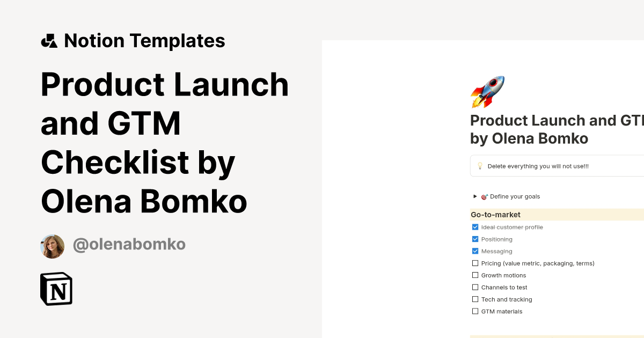Check the GTM materials checkbox
Image resolution: width=644 pixels, height=338 pixels.
pyautogui.click(x=475, y=311)
